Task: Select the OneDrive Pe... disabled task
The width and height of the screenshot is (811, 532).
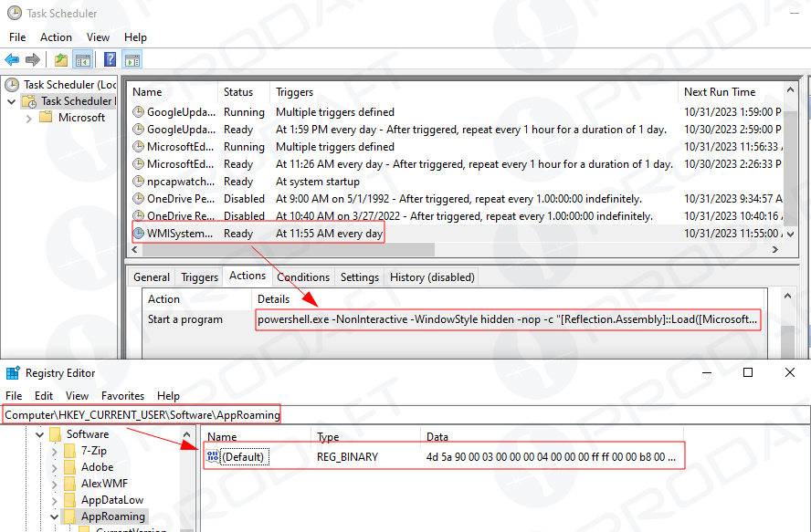Action: [455, 199]
